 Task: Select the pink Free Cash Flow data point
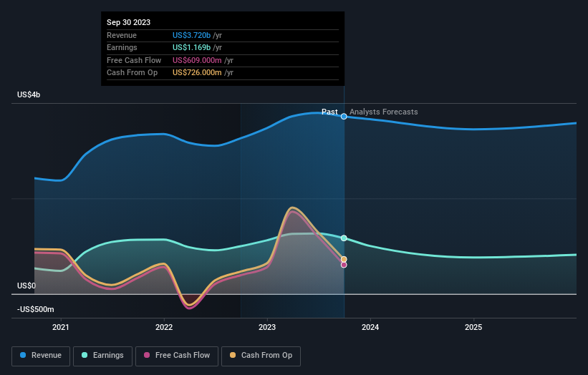[344, 265]
